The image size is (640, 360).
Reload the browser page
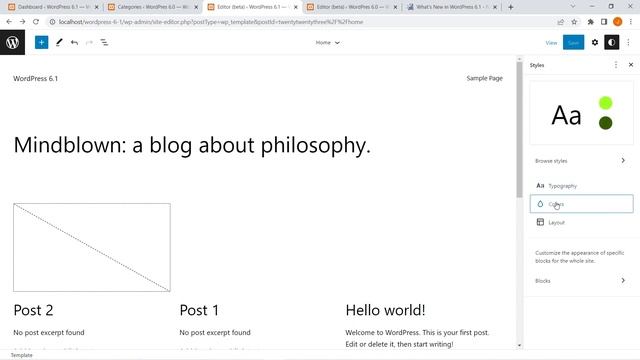pyautogui.click(x=36, y=22)
